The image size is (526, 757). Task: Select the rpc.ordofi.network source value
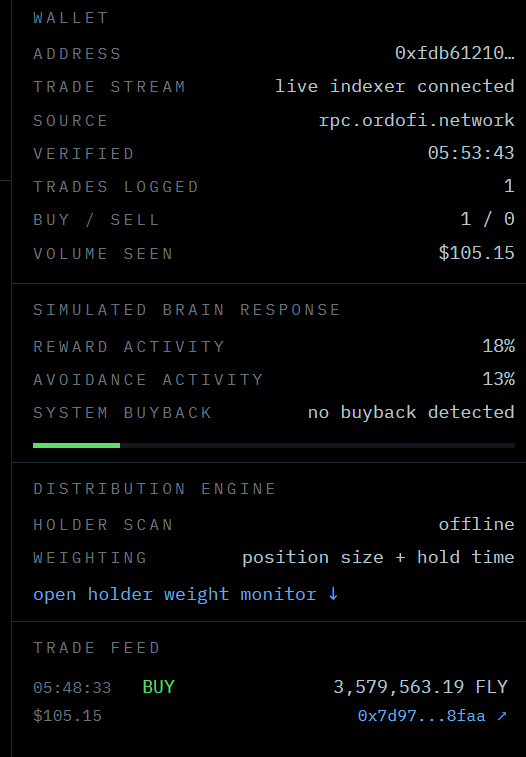point(416,120)
